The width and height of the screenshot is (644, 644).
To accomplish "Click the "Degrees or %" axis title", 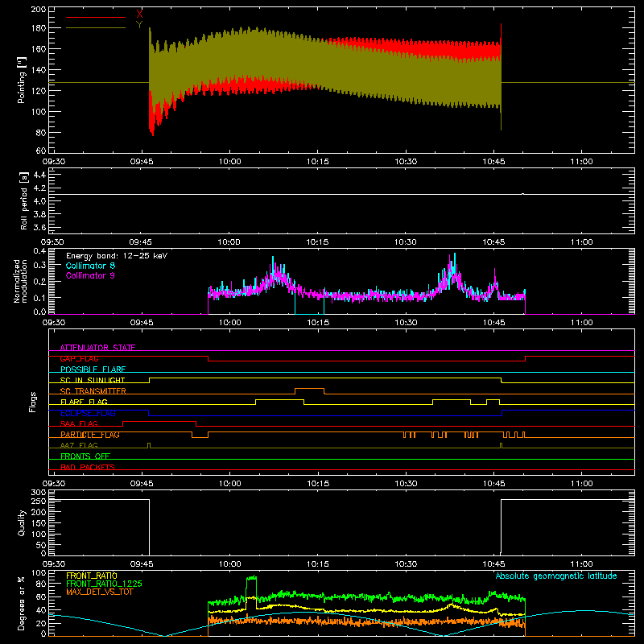I will 22,603.
